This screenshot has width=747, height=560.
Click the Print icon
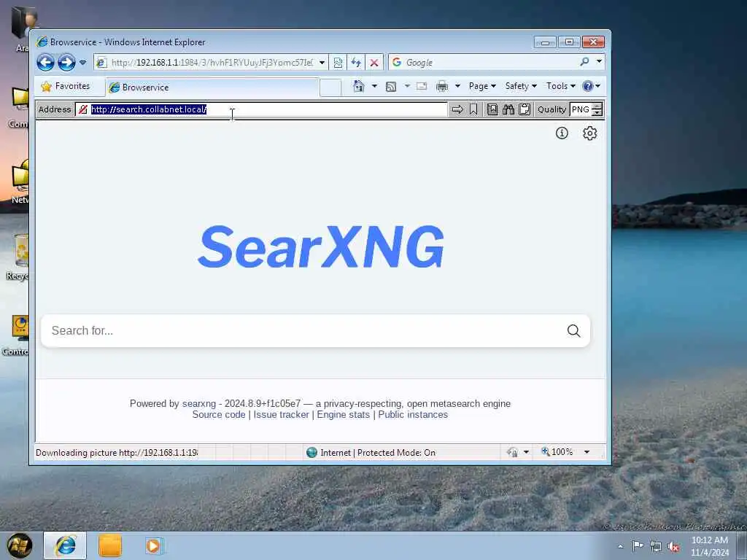click(442, 86)
